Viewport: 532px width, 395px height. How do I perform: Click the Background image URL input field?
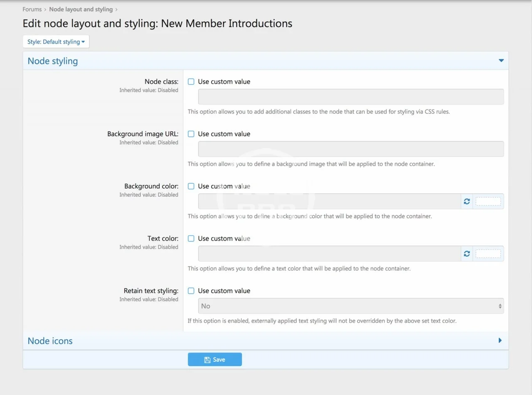coord(351,149)
